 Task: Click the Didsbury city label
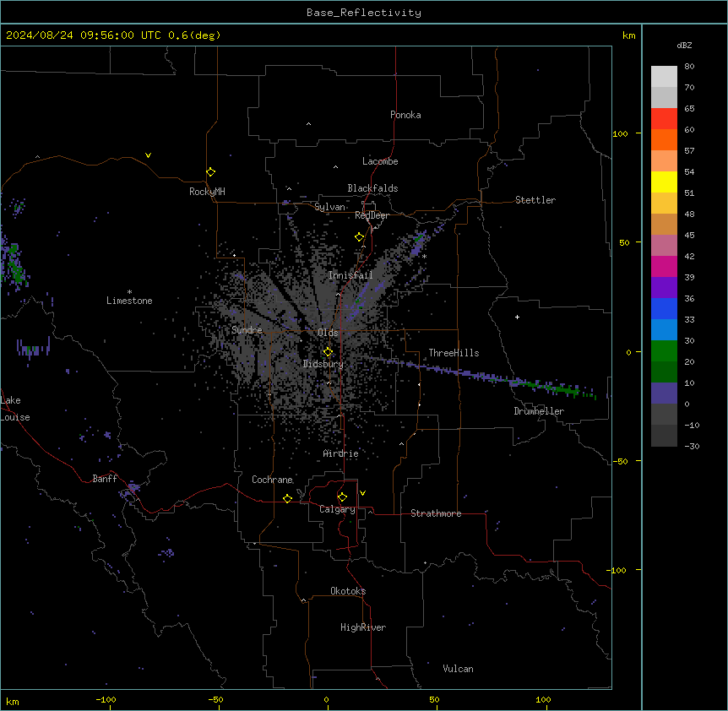323,364
